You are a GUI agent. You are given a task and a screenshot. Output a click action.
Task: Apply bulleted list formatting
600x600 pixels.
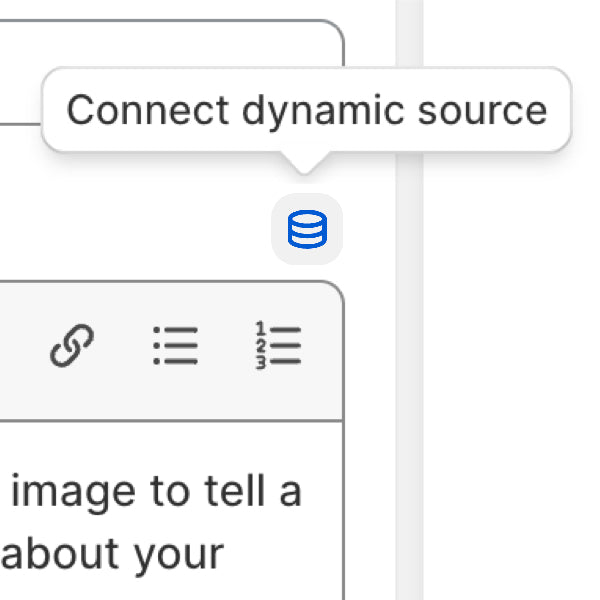176,347
